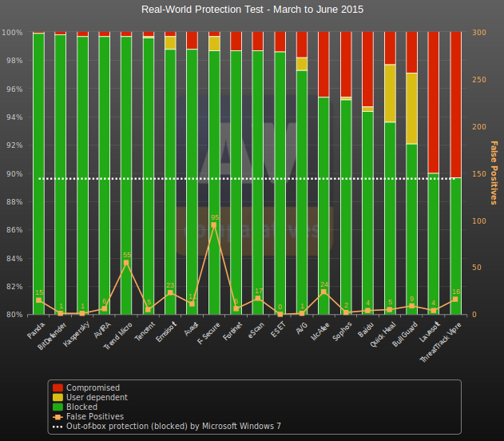Click the 'BitDefender' x-axis label
Viewport: 504px width, 441px height.
(x=52, y=336)
